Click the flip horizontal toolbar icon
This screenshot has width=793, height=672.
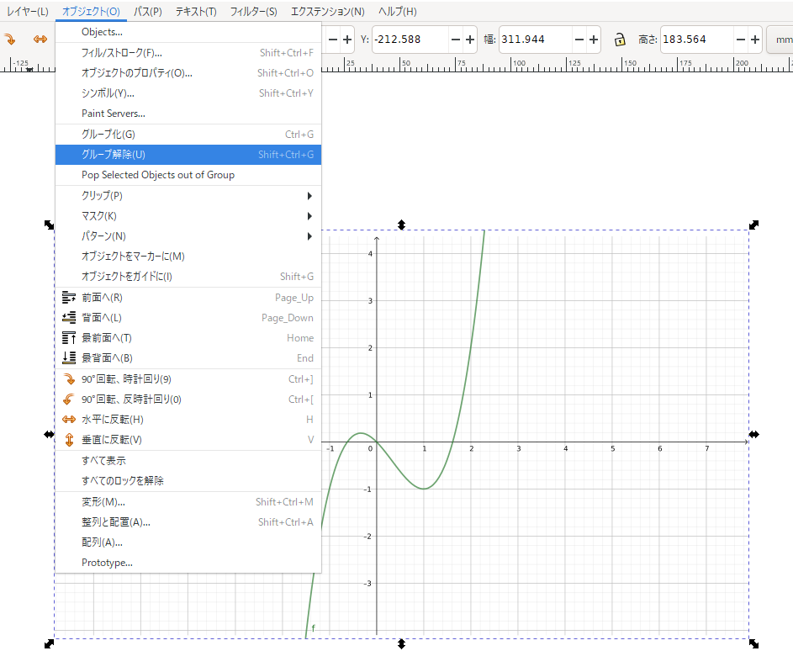40,40
